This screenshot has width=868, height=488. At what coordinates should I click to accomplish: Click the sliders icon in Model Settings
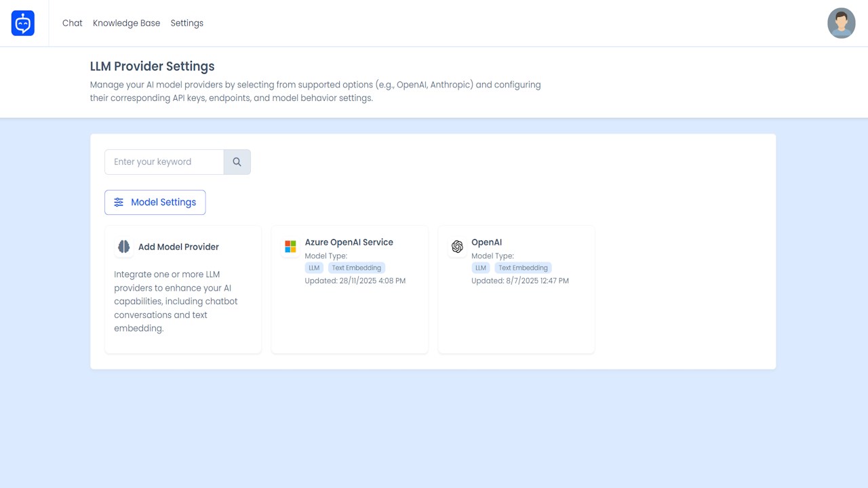[x=119, y=202]
